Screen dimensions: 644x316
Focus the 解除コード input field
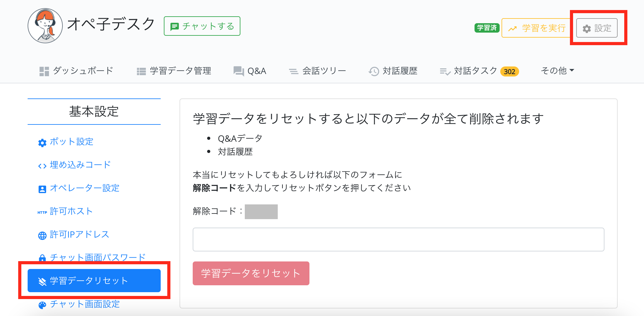[x=398, y=240]
